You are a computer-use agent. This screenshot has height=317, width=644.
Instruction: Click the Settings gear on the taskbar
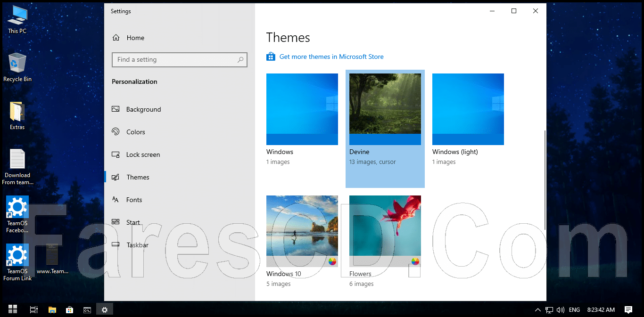[105, 309]
